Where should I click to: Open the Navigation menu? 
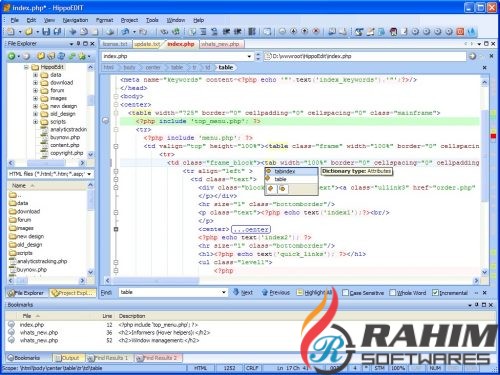tap(75, 20)
